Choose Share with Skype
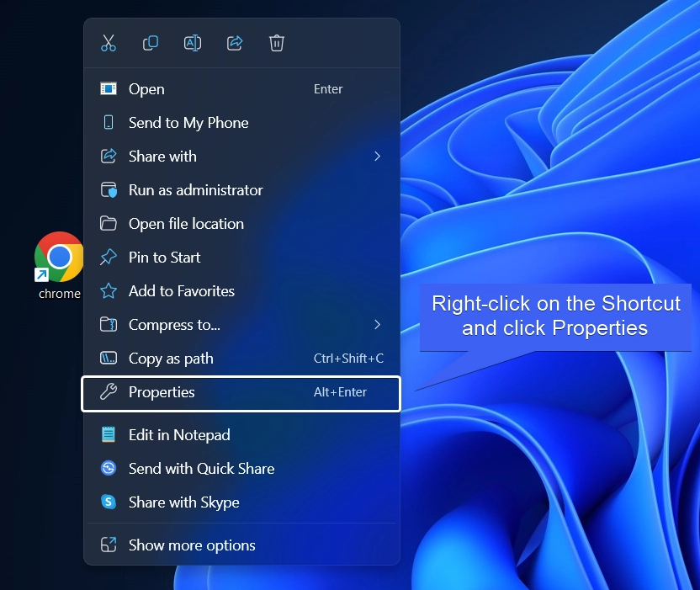This screenshot has width=700, height=590. tap(241, 502)
